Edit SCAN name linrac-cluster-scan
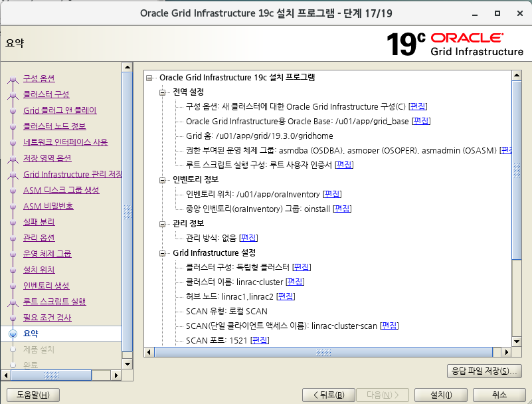Screen dimensions: 532x404 pos(389,326)
